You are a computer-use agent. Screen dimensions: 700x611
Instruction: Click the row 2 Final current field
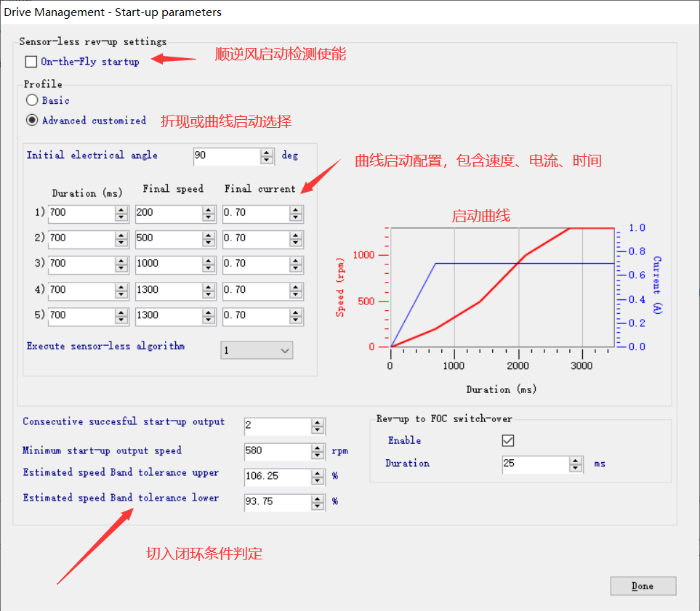click(x=256, y=238)
